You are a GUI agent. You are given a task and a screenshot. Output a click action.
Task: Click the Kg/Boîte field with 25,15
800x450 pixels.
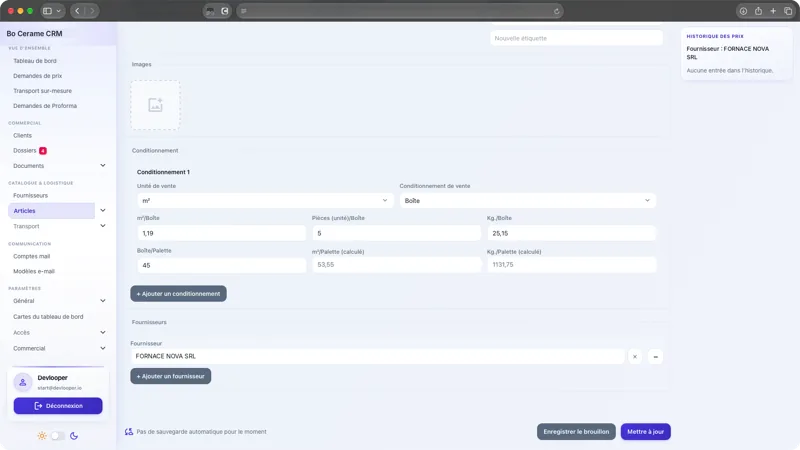(x=571, y=233)
